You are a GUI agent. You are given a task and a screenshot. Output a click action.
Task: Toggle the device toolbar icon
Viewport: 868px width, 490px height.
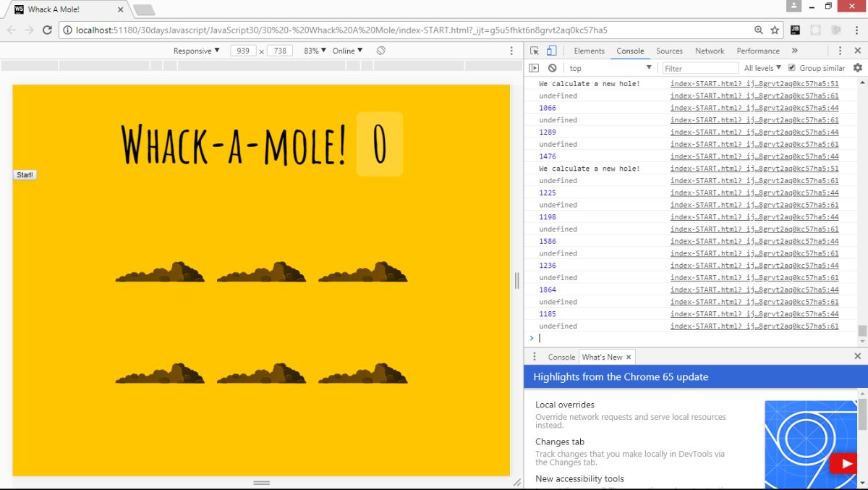click(551, 51)
